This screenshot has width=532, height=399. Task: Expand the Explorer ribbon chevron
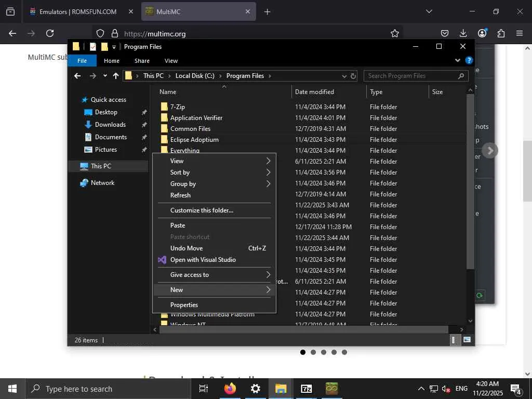click(457, 60)
